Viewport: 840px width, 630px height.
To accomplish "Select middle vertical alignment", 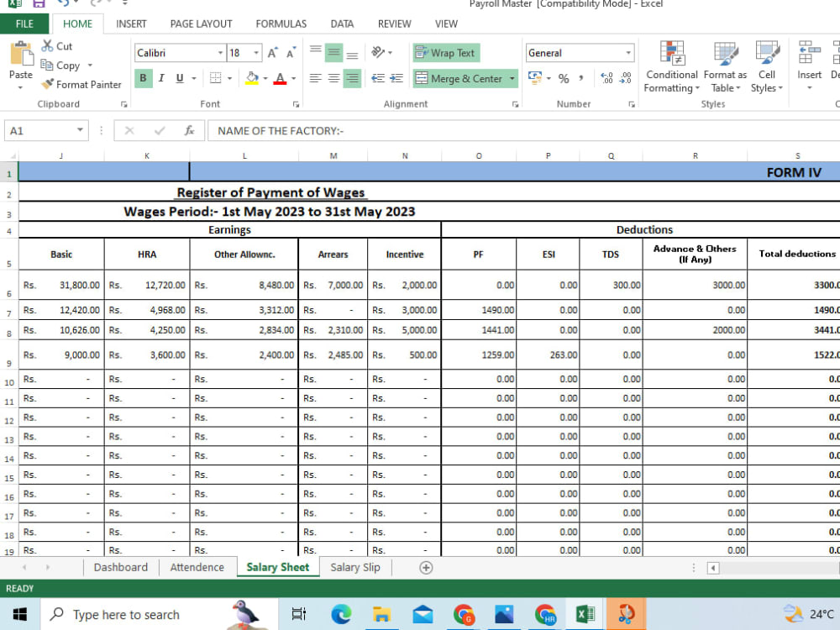I will click(x=333, y=52).
